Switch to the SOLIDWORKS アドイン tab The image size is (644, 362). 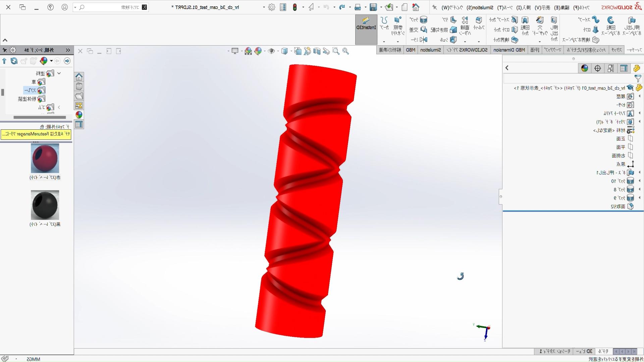click(467, 50)
